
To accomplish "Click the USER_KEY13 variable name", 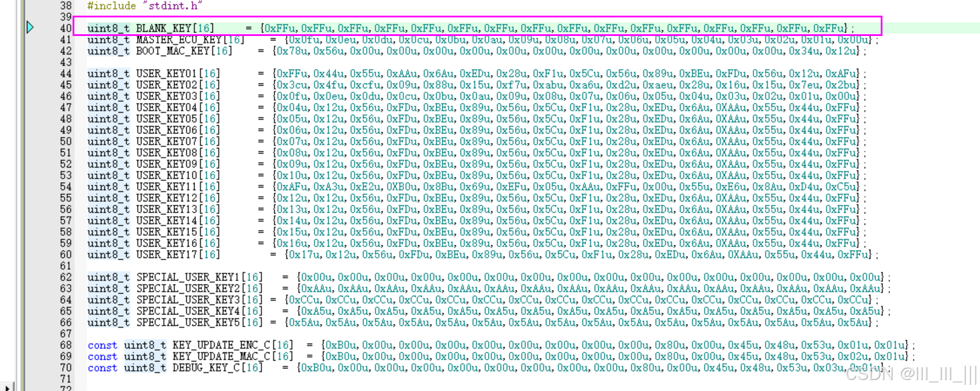I will 167,209.
